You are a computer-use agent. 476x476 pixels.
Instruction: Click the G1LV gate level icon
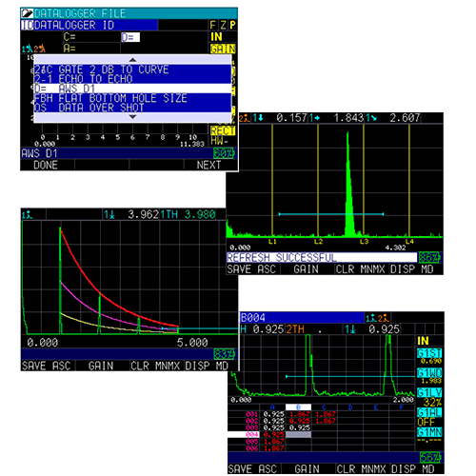(429, 392)
